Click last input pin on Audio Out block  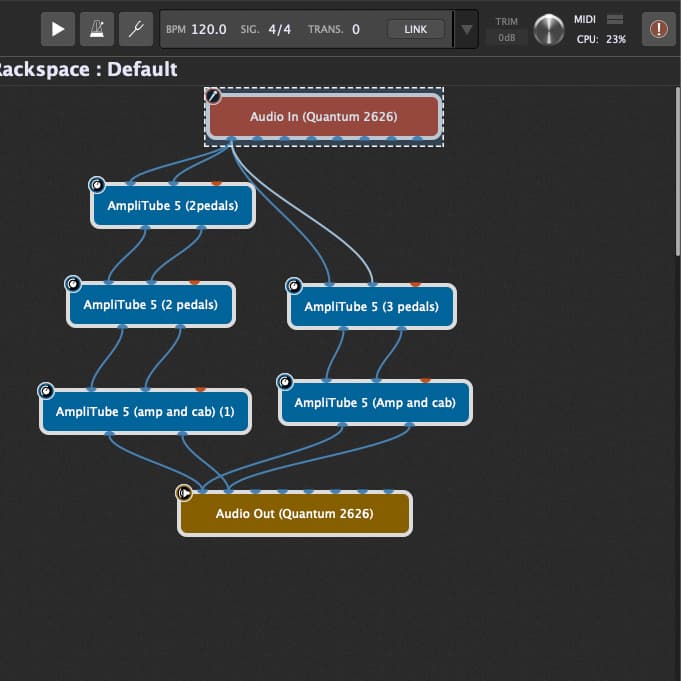coord(389,491)
